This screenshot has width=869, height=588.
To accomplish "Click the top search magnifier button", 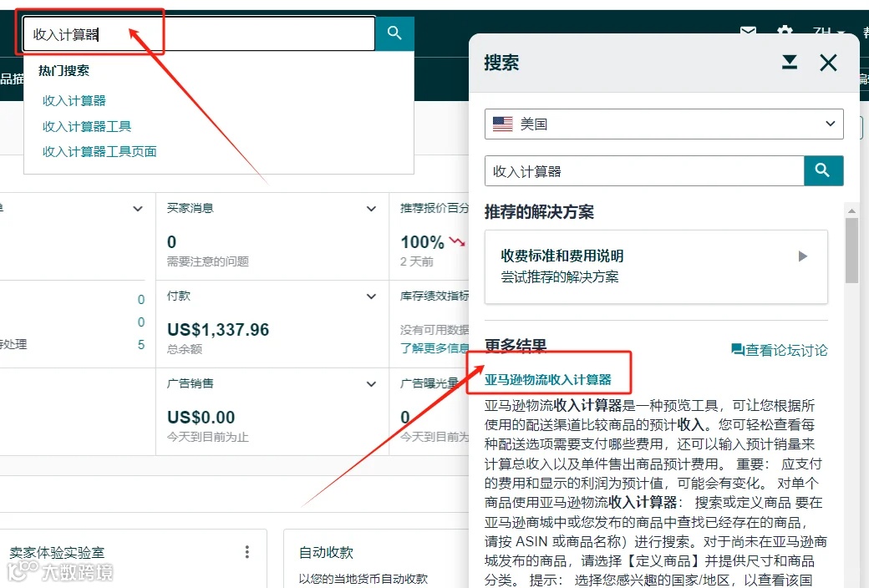I will pos(394,33).
